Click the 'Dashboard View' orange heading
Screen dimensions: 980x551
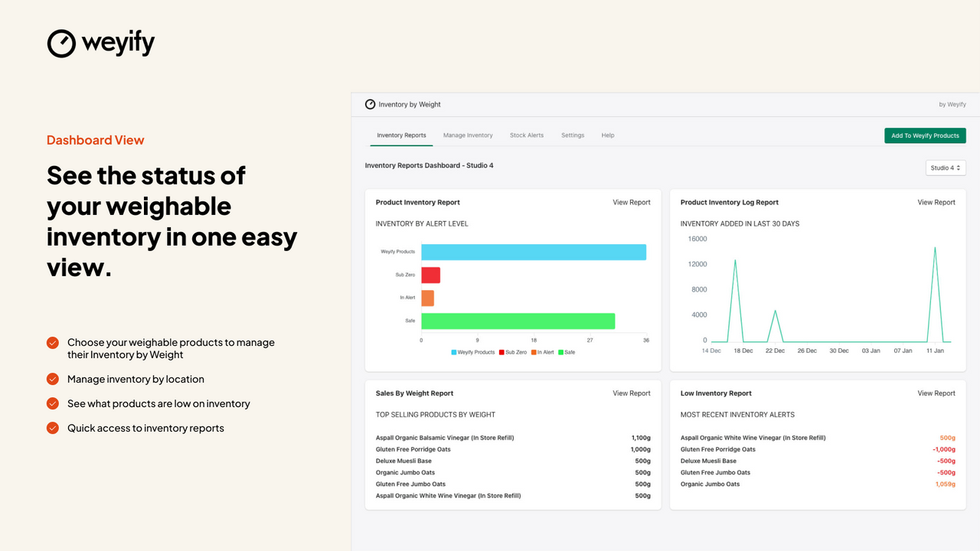point(96,140)
